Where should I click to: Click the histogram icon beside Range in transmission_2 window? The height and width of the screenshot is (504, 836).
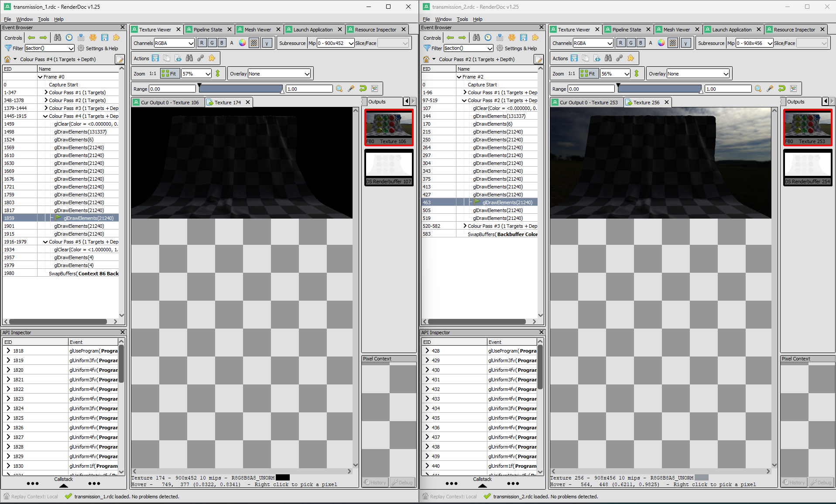[x=793, y=89]
